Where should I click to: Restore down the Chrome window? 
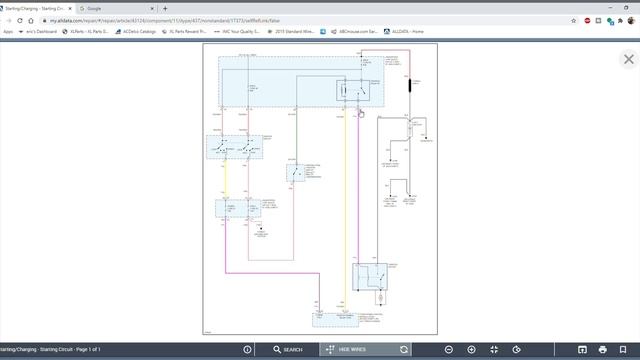pos(626,8)
